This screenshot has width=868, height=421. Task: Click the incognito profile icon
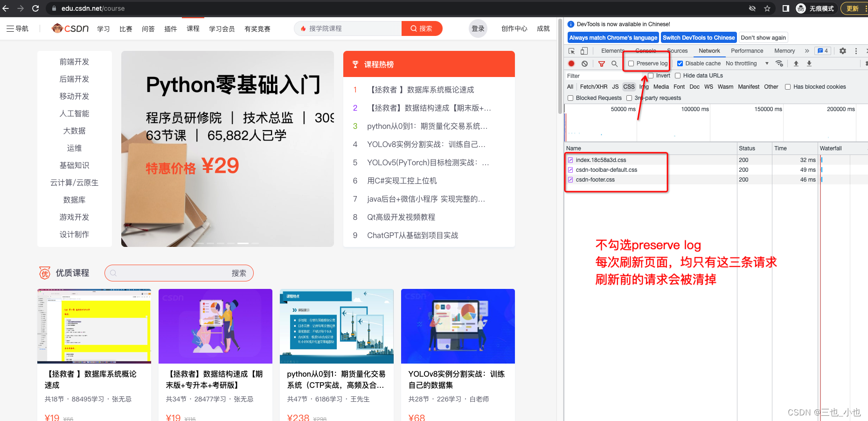(x=801, y=8)
